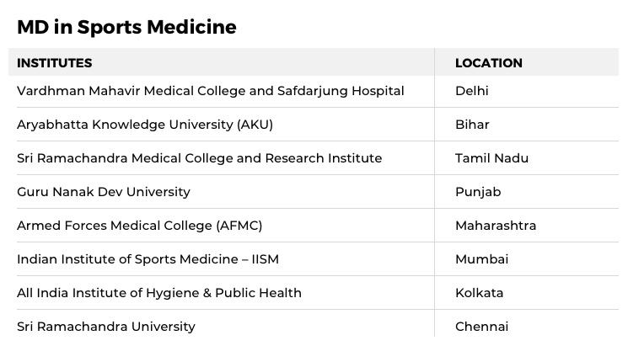
Task: Click the word Medicine in the title
Action: (x=191, y=27)
